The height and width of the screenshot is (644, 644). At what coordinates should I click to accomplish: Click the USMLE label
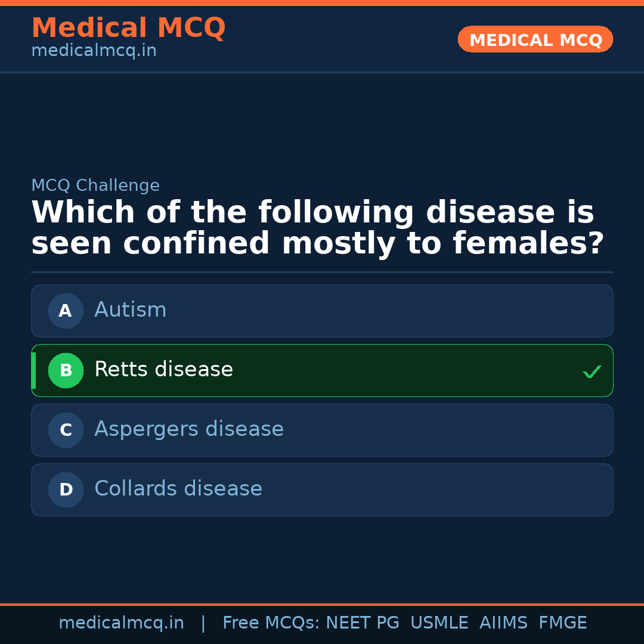tap(439, 622)
